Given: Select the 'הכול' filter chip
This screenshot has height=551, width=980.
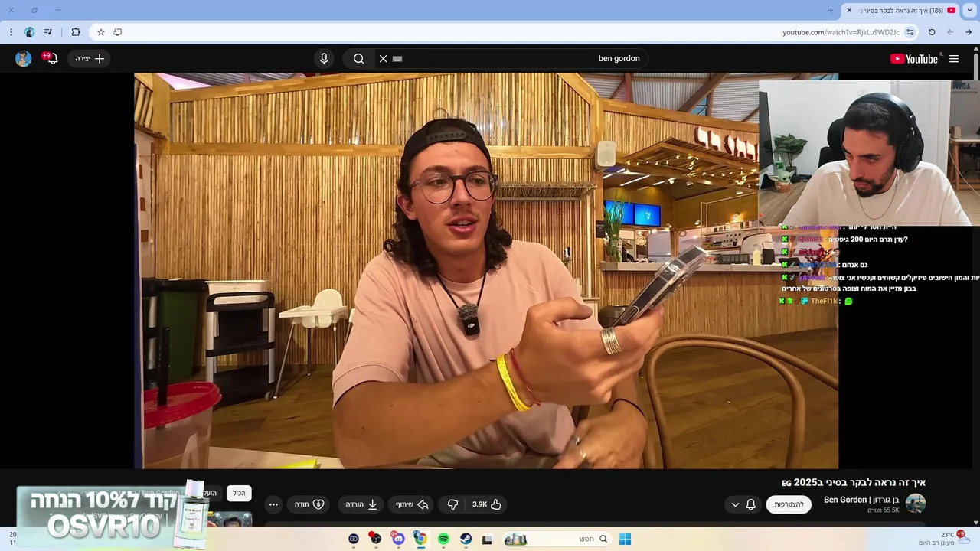Looking at the screenshot, I should (239, 494).
